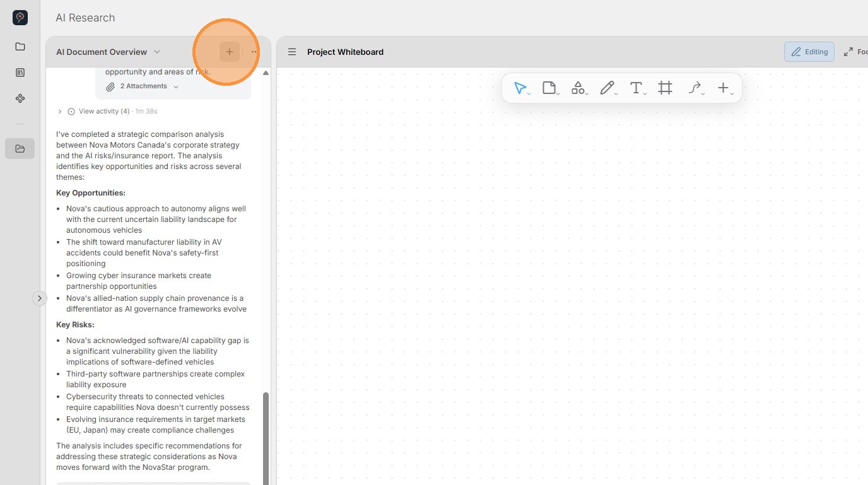Viewport: 868px width, 485px height.
Task: Pick the Connector line tool
Action: click(695, 88)
